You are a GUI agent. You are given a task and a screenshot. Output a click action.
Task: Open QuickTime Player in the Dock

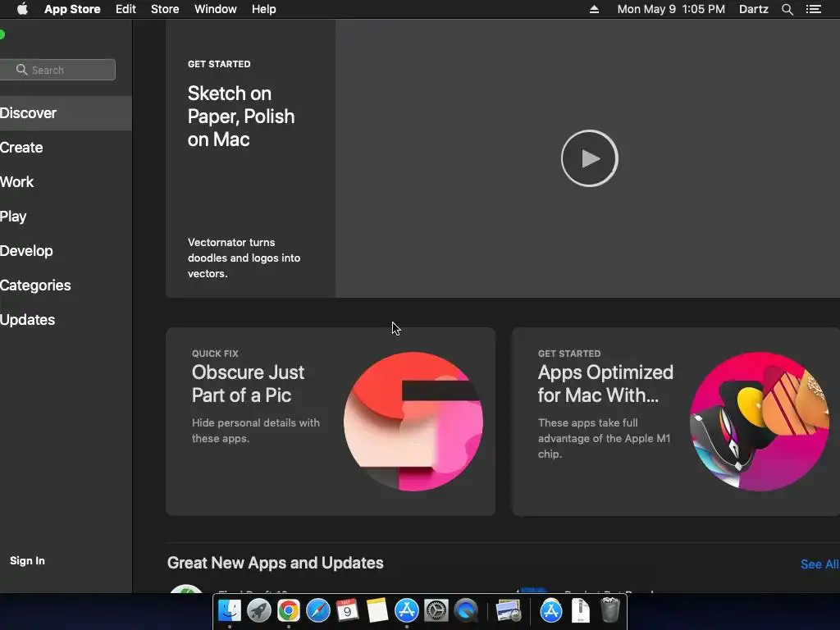466,610
